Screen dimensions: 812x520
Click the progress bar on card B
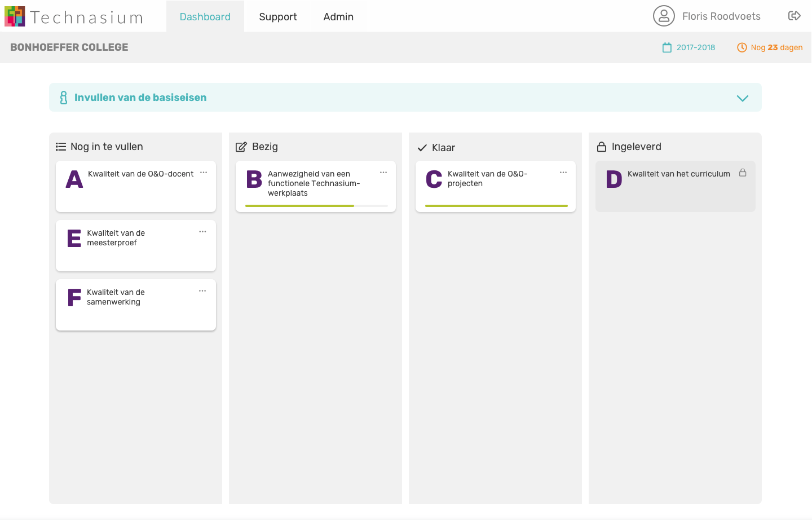[x=316, y=206]
